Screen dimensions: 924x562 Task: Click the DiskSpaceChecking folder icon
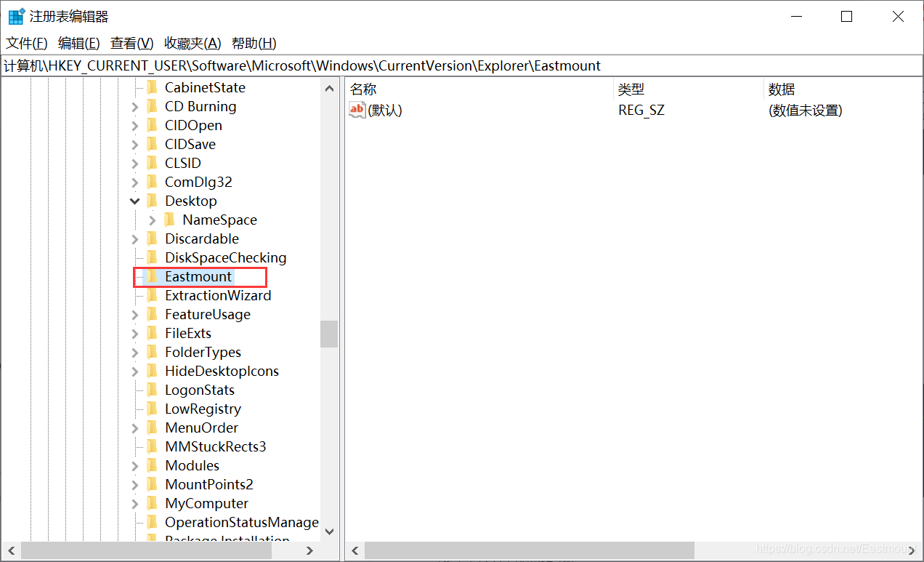point(152,257)
